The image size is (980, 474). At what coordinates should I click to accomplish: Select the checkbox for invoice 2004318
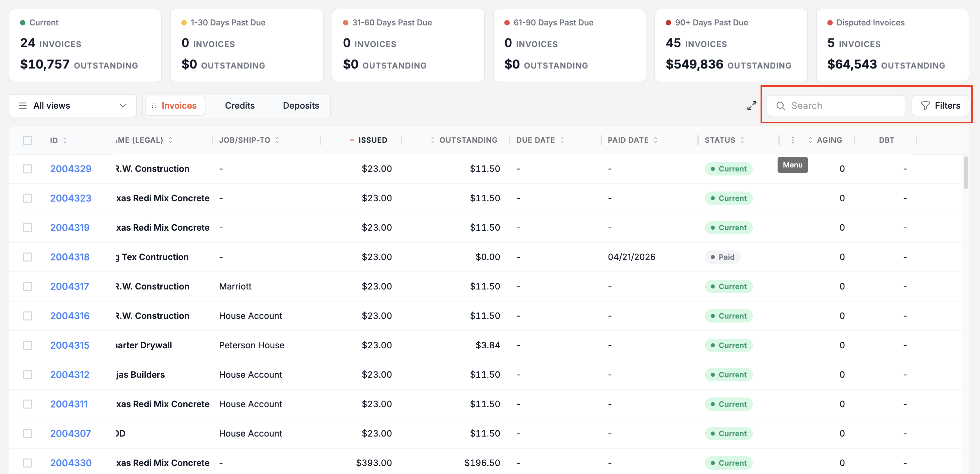click(27, 257)
